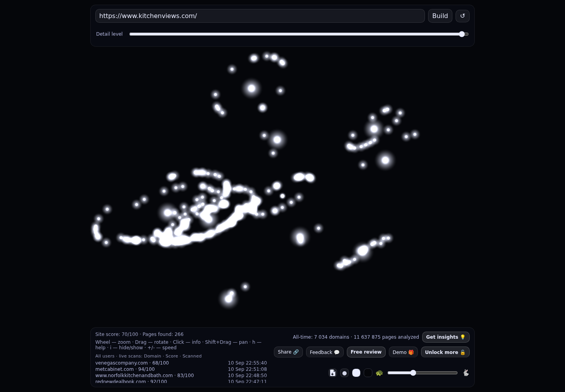This screenshot has width=565, height=392.
Task: Open www.norfolkkitchenandbath.com scan entry
Action: click(145, 376)
